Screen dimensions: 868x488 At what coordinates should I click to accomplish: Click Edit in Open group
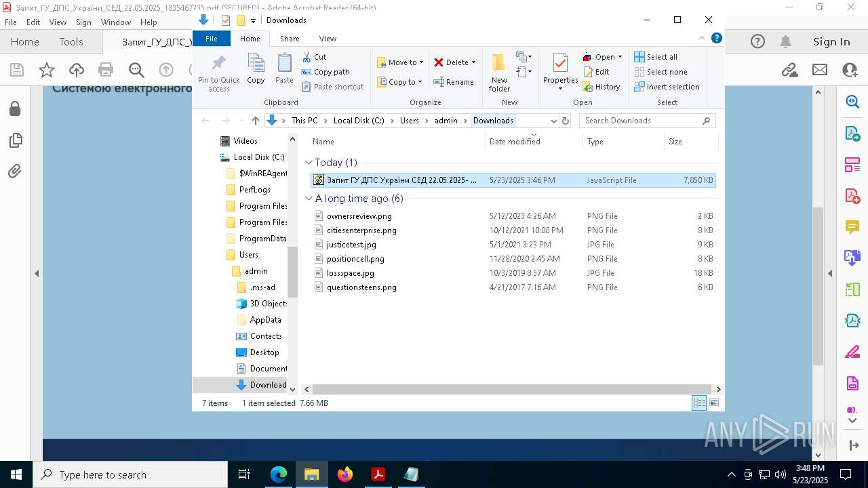click(x=596, y=72)
